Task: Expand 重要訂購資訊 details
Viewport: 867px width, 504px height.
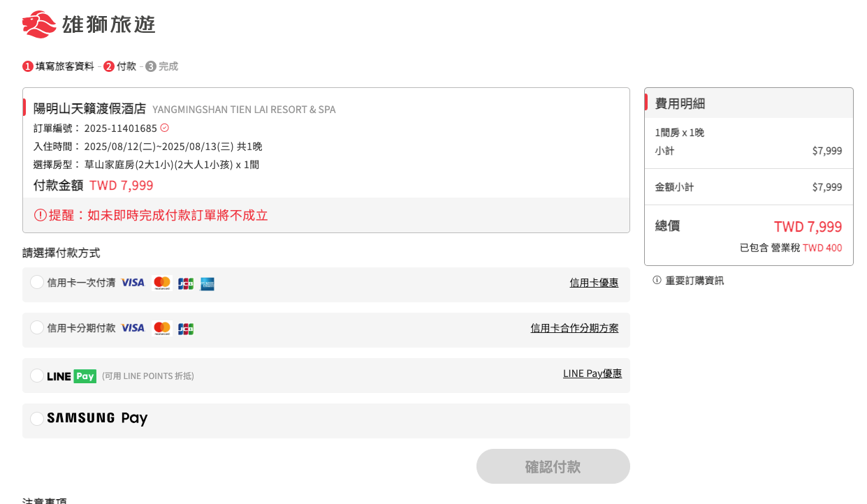Action: pyautogui.click(x=694, y=281)
